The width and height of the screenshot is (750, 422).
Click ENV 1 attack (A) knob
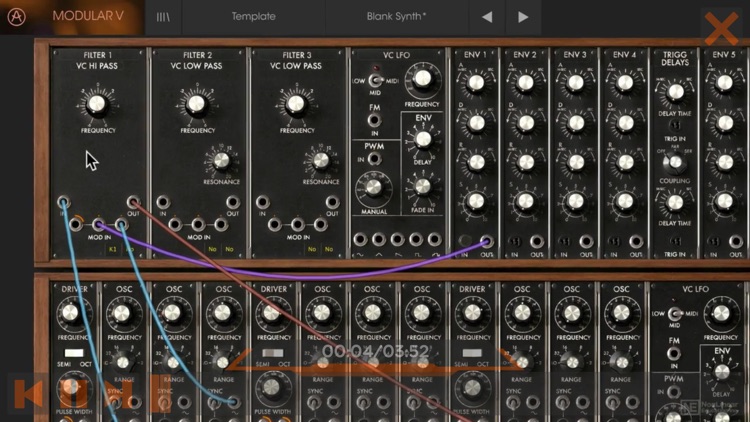pyautogui.click(x=476, y=83)
